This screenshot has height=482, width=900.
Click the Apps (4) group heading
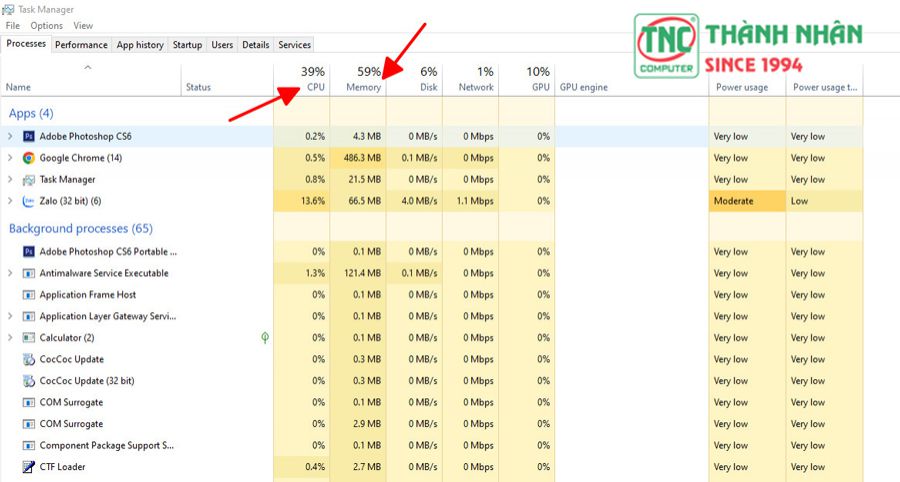[31, 114]
